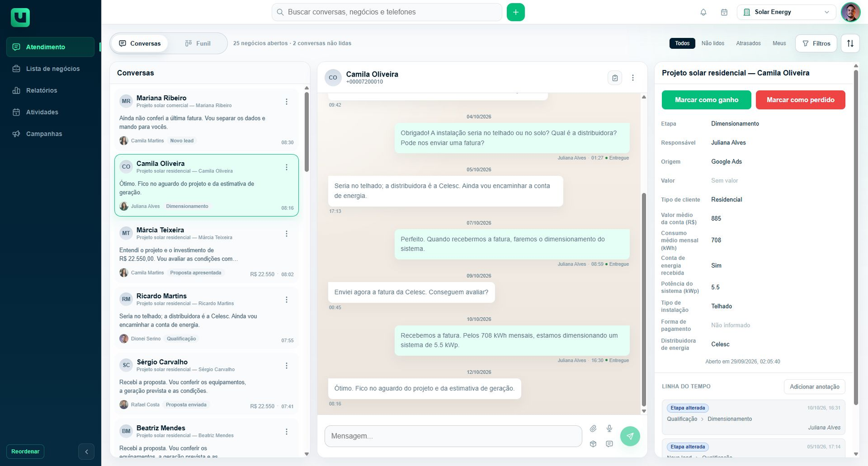Open the Filtros dropdown

click(816, 43)
